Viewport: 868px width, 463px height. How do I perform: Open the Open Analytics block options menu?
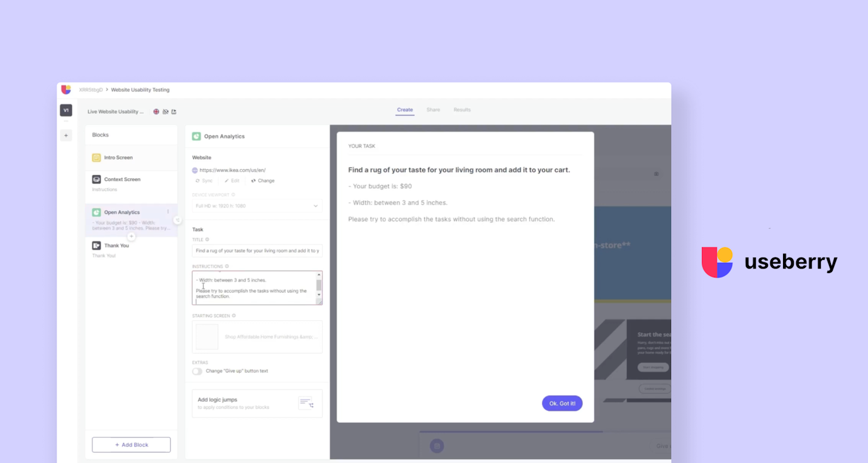click(168, 212)
